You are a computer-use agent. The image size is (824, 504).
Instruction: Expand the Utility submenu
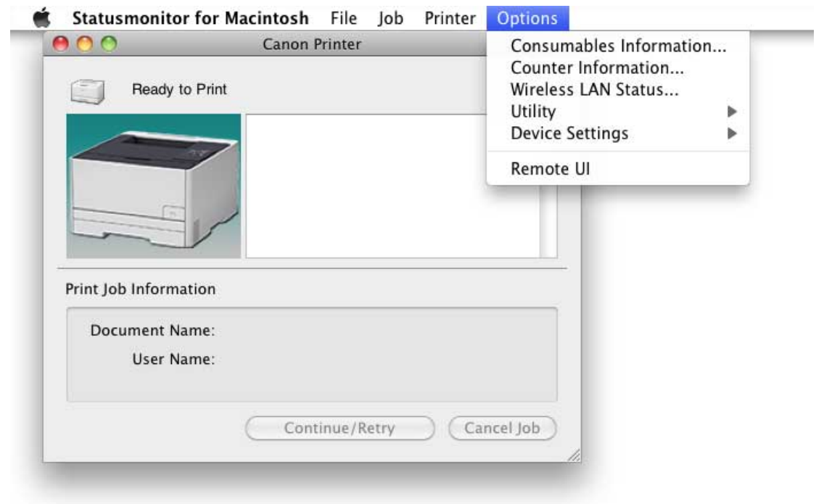618,112
